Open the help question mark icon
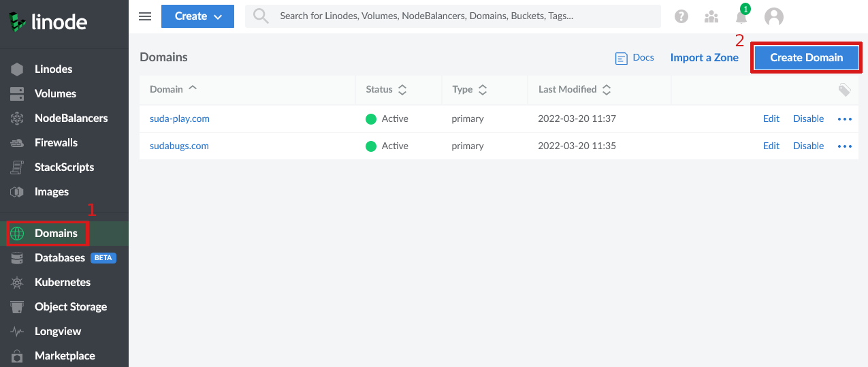 [681, 16]
